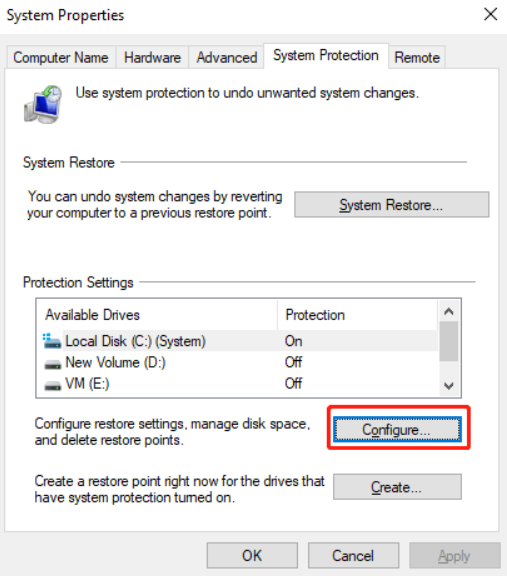Open Configure restore settings button
This screenshot has width=507, height=576.
pyautogui.click(x=397, y=429)
